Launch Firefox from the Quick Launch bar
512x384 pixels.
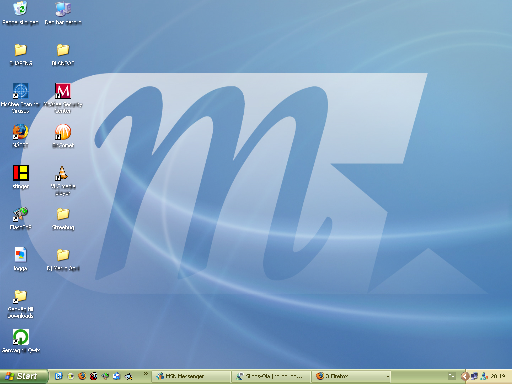point(82,376)
